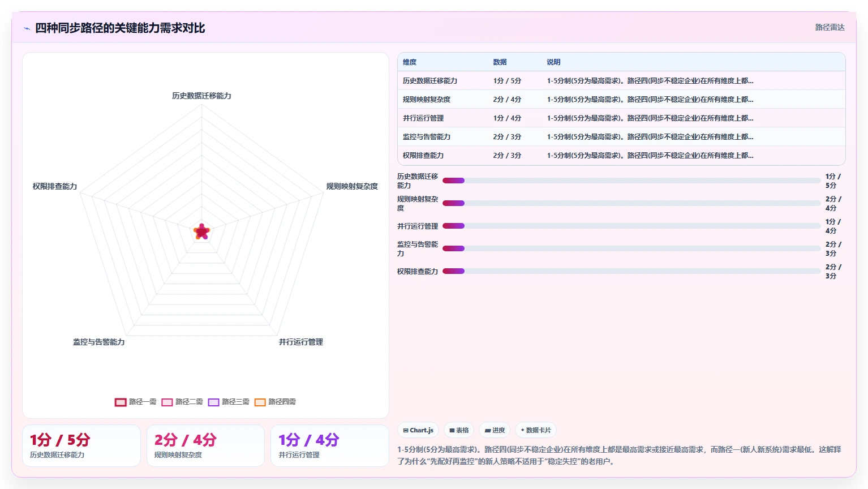Image resolution: width=868 pixels, height=489 pixels.
Task: Click the 1分 / 5分 cell in the table
Action: [x=507, y=81]
